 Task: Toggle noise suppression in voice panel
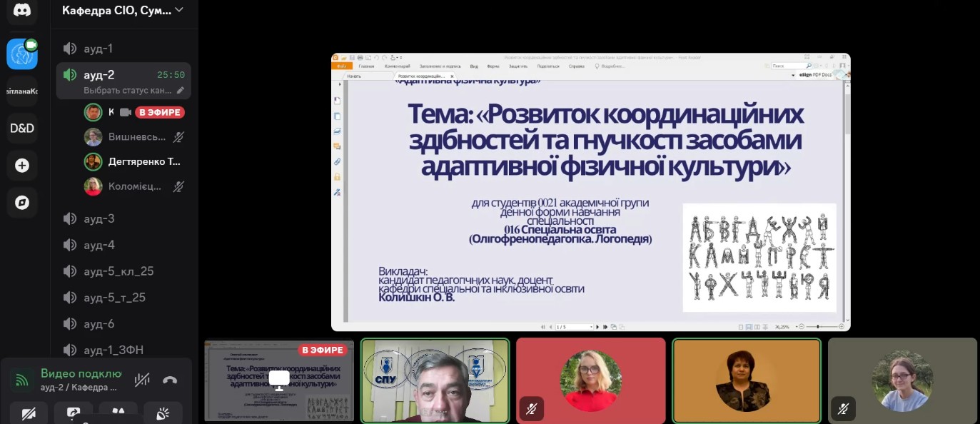click(x=143, y=380)
